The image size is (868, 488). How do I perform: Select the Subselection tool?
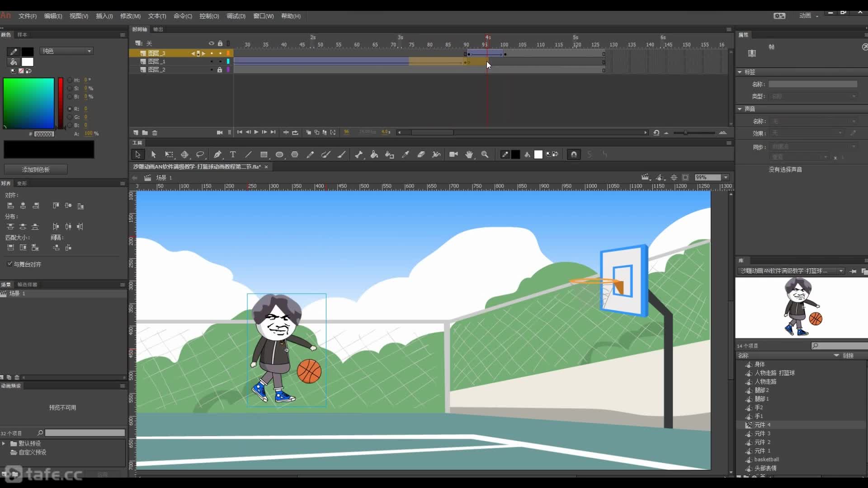(x=153, y=155)
